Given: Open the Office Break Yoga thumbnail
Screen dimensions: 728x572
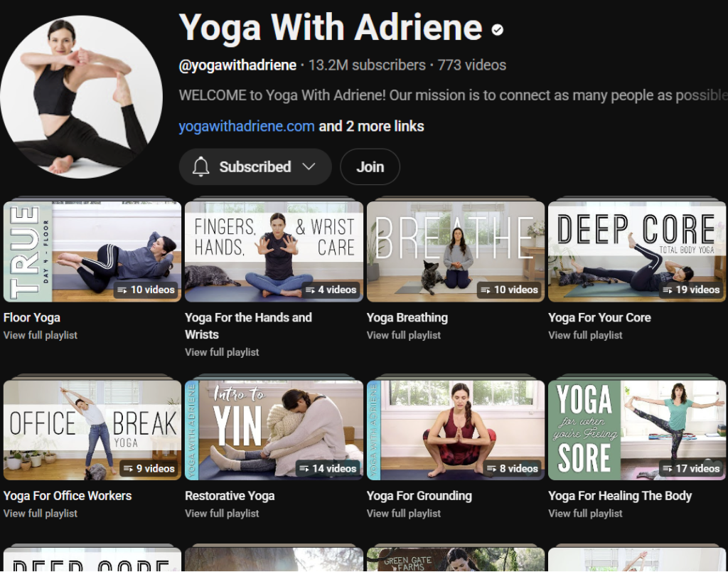Looking at the screenshot, I should click(92, 430).
